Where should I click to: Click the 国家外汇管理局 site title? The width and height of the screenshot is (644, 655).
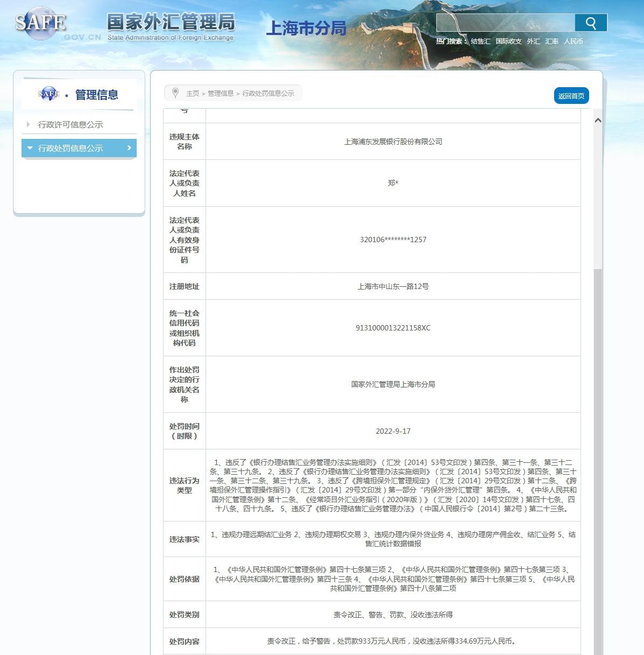pos(171,22)
